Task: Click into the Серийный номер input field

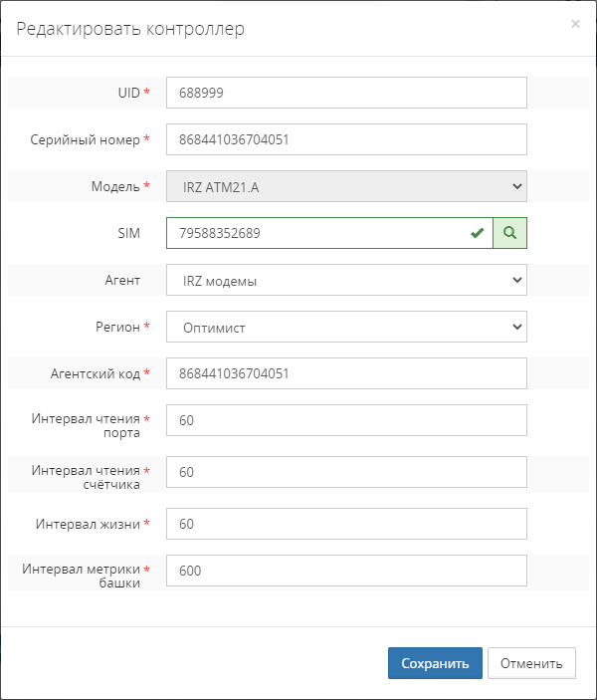Action: [346, 139]
